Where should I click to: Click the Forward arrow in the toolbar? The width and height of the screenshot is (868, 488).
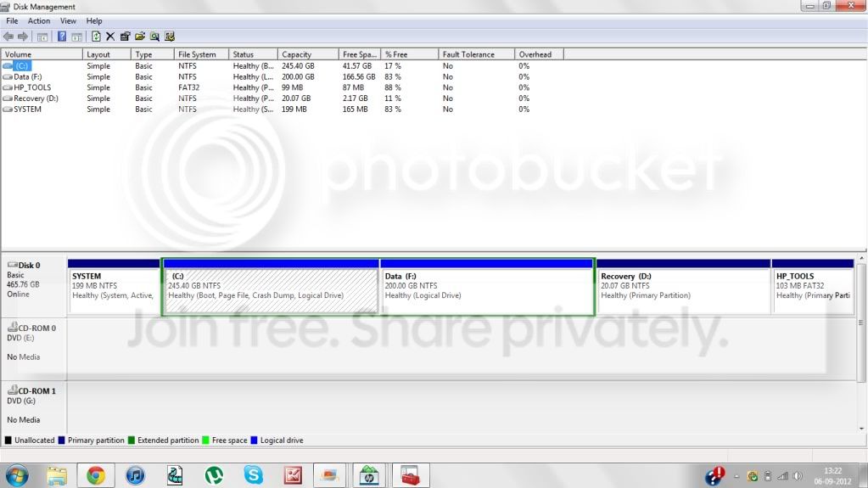pos(23,36)
